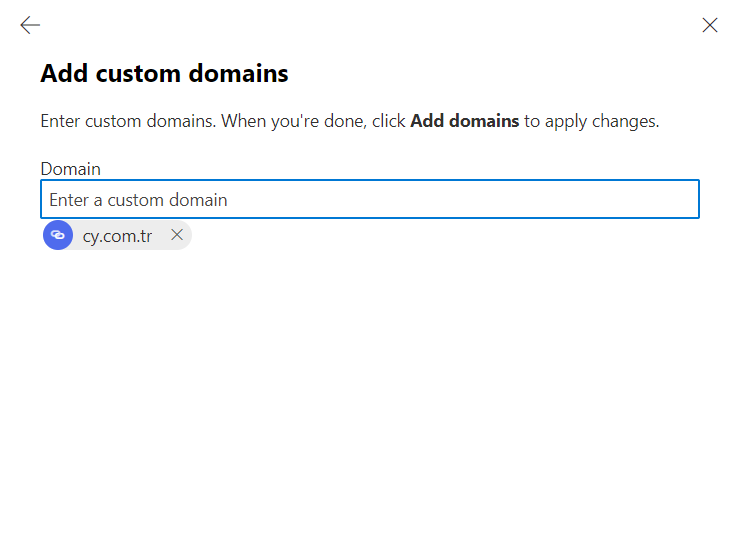
Task: Select the cy.com.tr chip label
Action: point(117,236)
